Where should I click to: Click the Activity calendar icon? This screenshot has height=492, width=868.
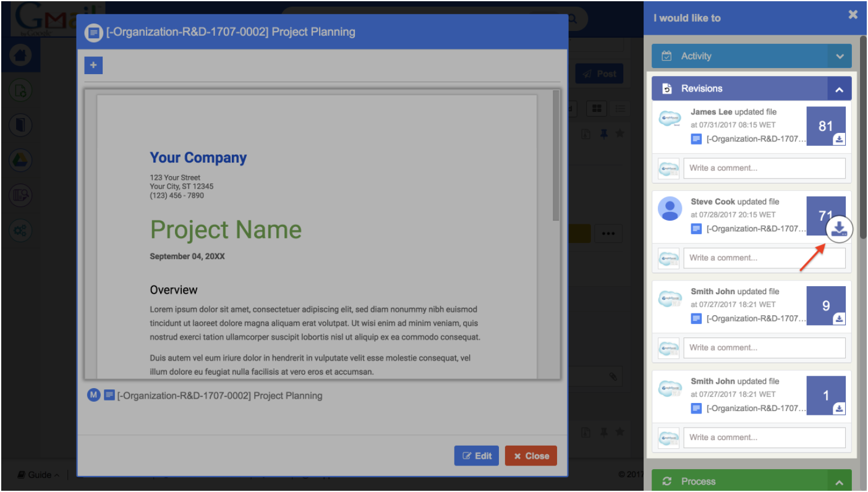[666, 56]
